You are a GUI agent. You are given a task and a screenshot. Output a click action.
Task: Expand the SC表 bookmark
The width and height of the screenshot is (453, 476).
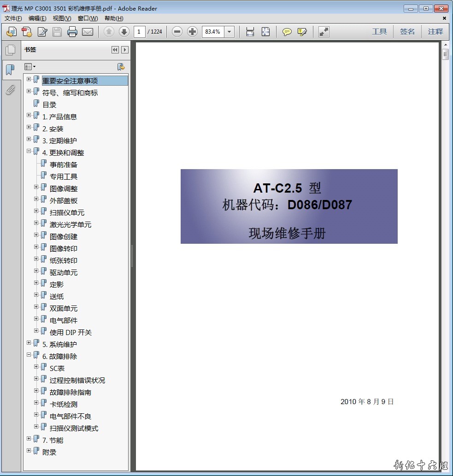pyautogui.click(x=36, y=367)
